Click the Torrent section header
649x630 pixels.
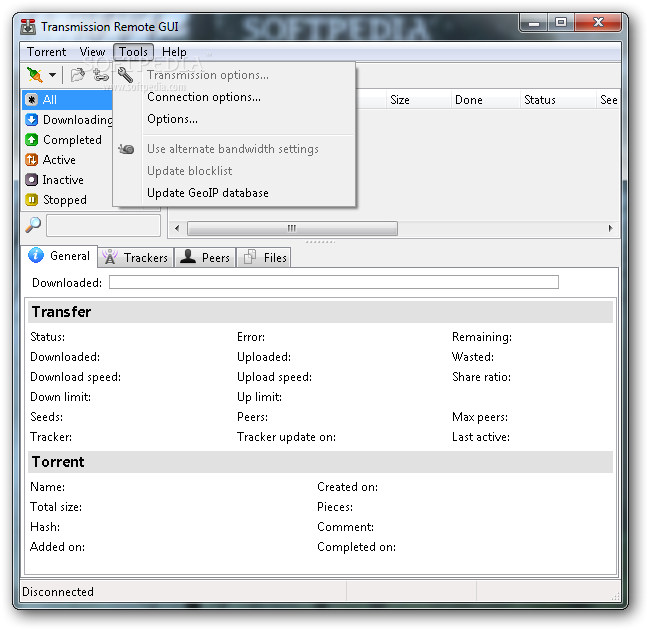(x=320, y=462)
